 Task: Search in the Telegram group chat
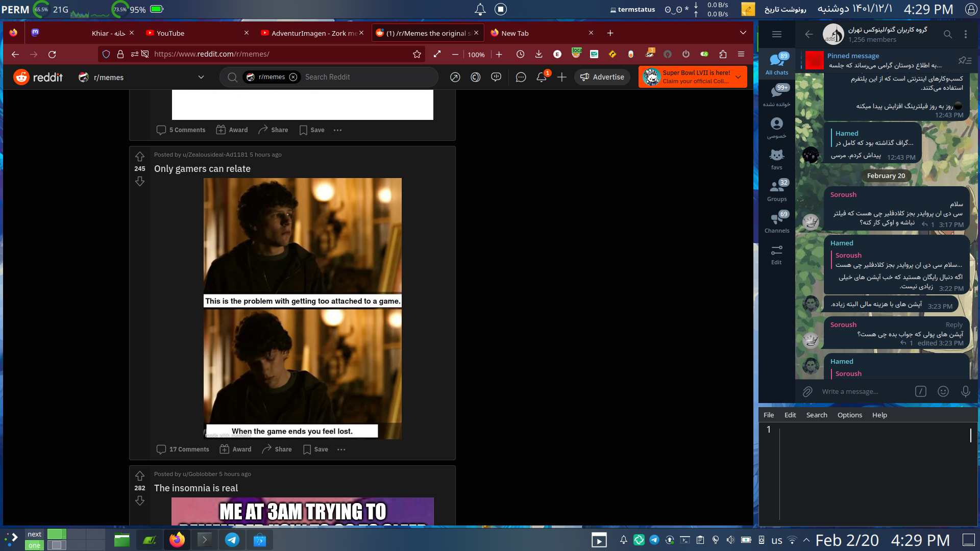(x=947, y=34)
